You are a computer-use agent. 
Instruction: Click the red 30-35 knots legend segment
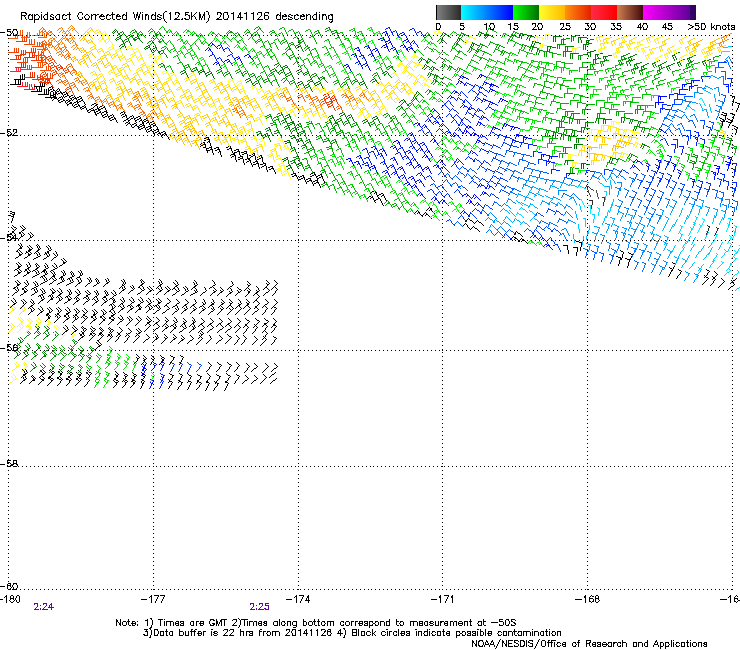604,12
